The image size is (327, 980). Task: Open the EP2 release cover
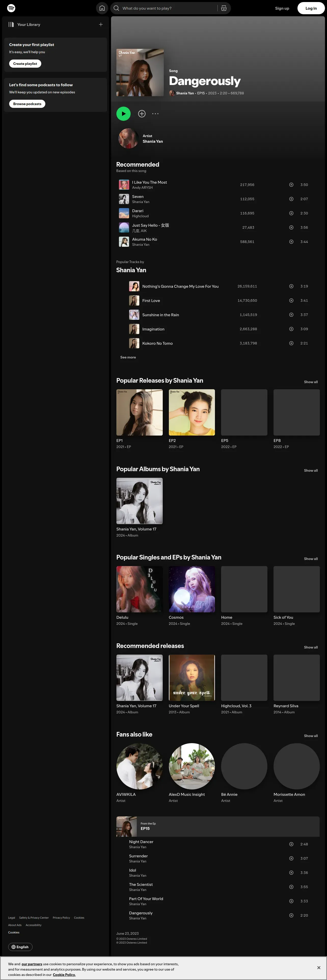(192, 412)
